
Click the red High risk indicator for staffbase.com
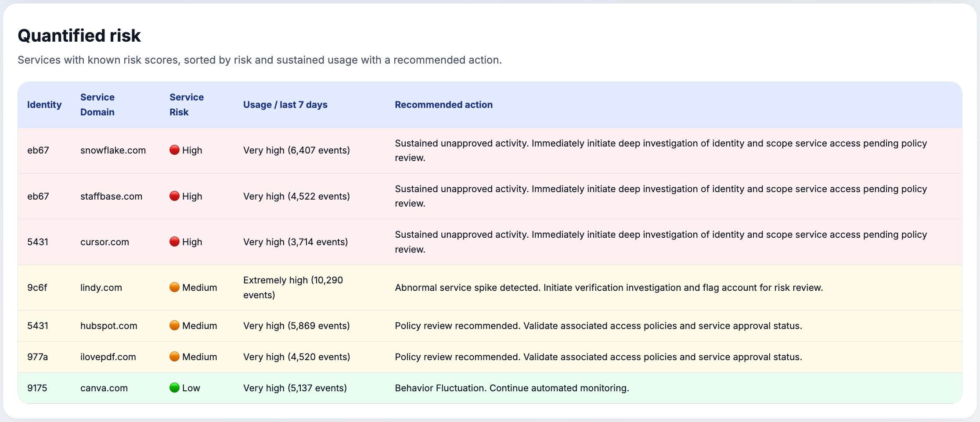[x=174, y=196]
